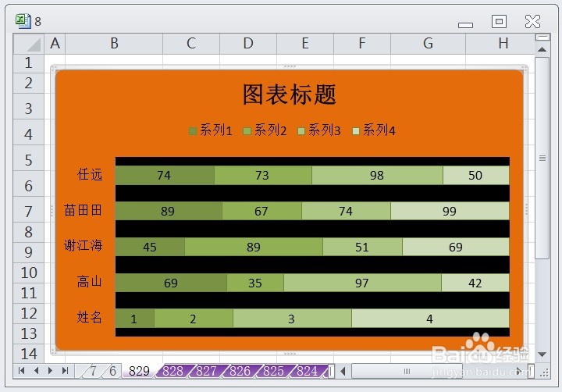This screenshot has width=562, height=392.
Task: Click the tab bar split handle beside sheet tabs
Action: tap(332, 371)
